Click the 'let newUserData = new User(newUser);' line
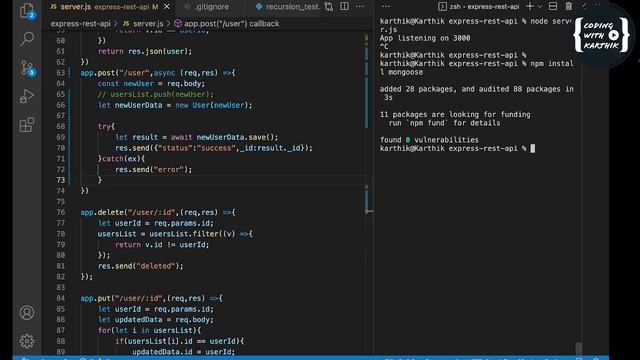This screenshot has height=360, width=640. [175, 105]
